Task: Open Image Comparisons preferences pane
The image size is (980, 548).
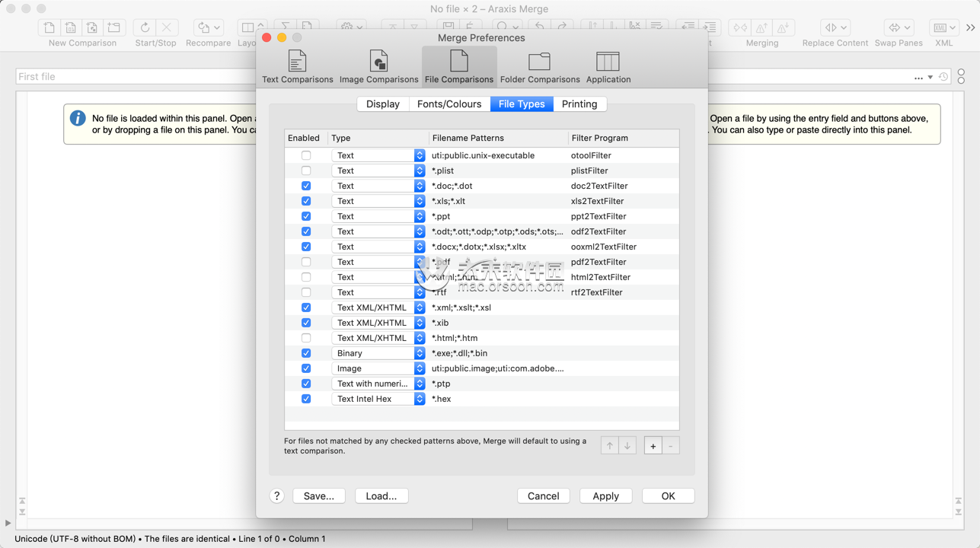Action: coord(378,67)
